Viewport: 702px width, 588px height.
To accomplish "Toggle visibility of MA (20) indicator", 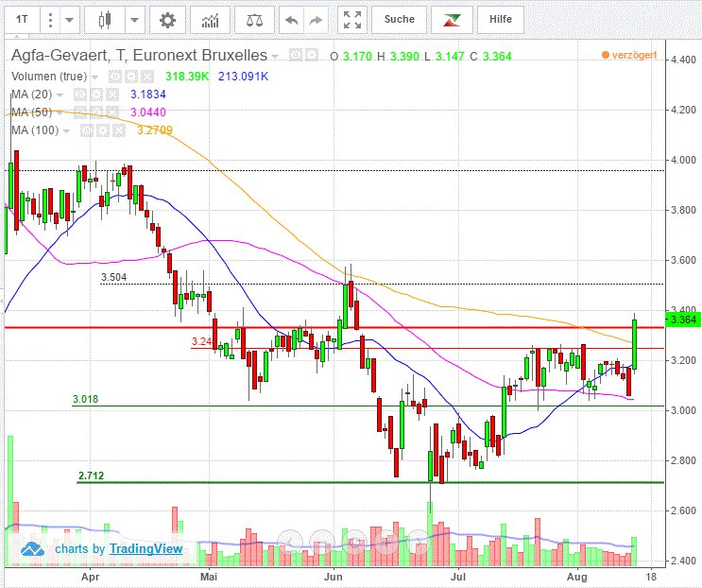I will click(x=80, y=95).
